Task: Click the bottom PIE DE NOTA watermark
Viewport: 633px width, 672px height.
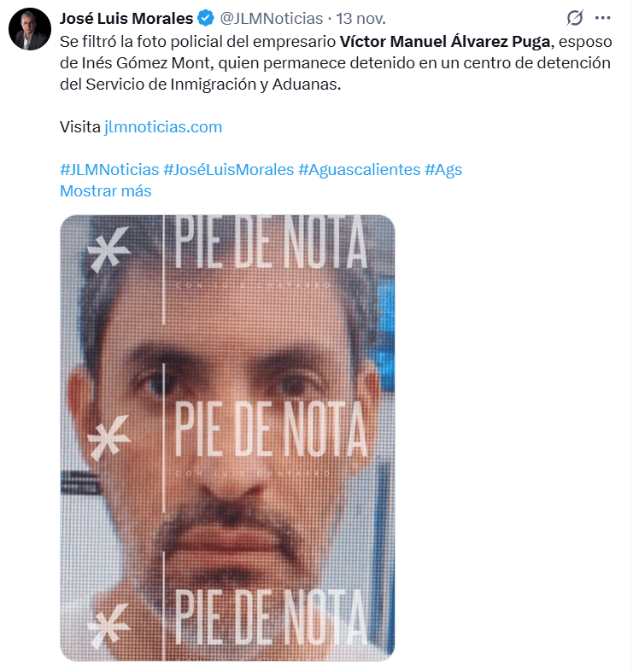Action: [x=272, y=615]
